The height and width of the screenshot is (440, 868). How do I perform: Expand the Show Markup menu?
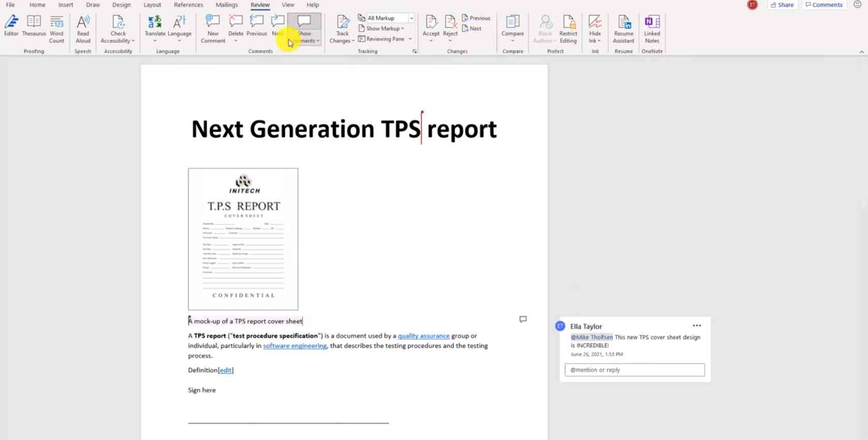[x=381, y=28]
